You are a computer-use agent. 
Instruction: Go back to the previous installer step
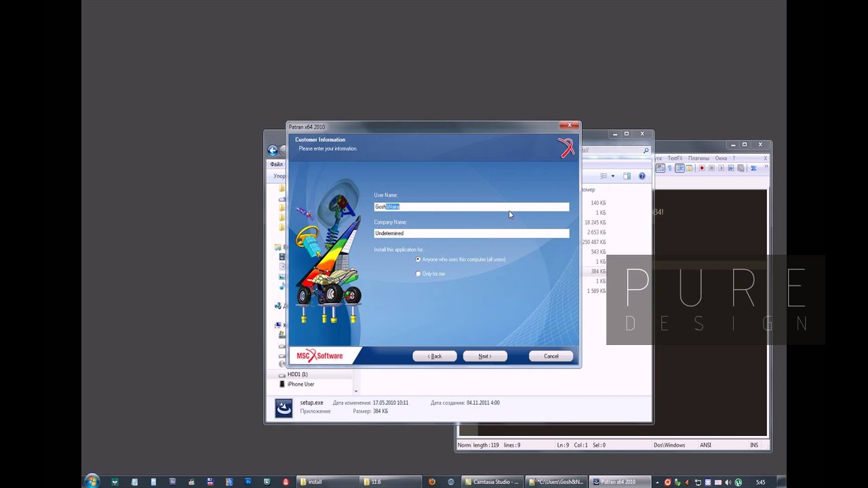435,356
